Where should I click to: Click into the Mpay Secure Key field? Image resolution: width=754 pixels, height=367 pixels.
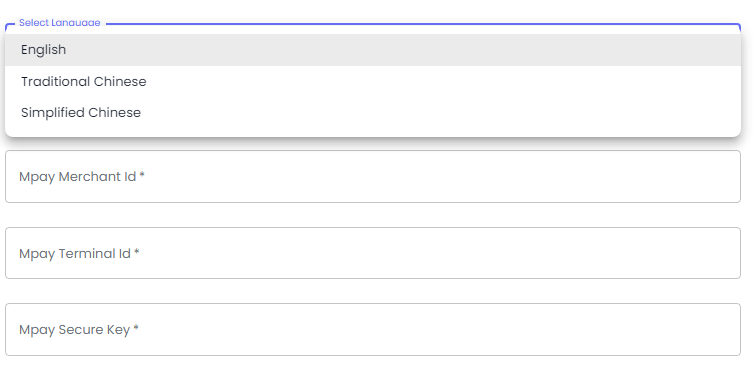(x=373, y=329)
